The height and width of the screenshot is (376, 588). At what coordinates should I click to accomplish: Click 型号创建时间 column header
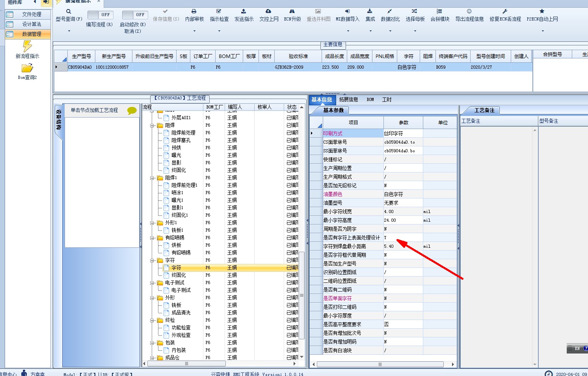coord(490,56)
